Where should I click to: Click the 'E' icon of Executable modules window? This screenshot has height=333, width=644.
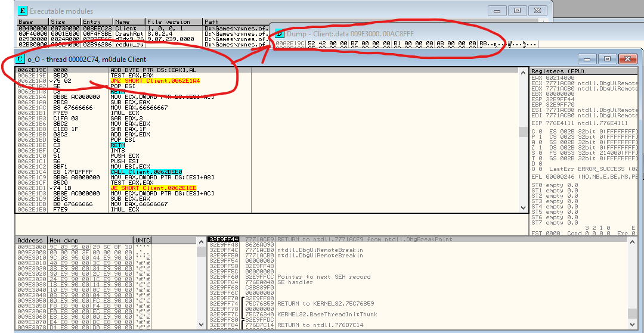(x=22, y=11)
